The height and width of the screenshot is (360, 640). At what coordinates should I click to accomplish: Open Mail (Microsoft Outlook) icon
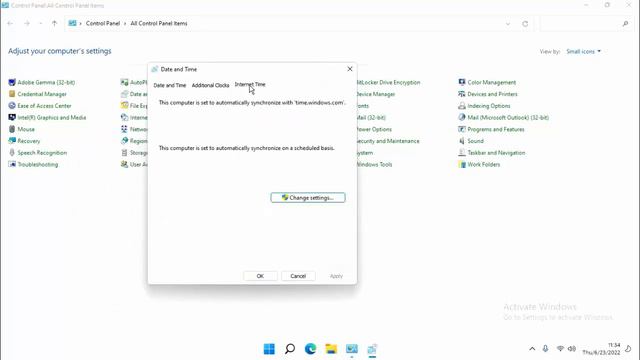pos(462,118)
